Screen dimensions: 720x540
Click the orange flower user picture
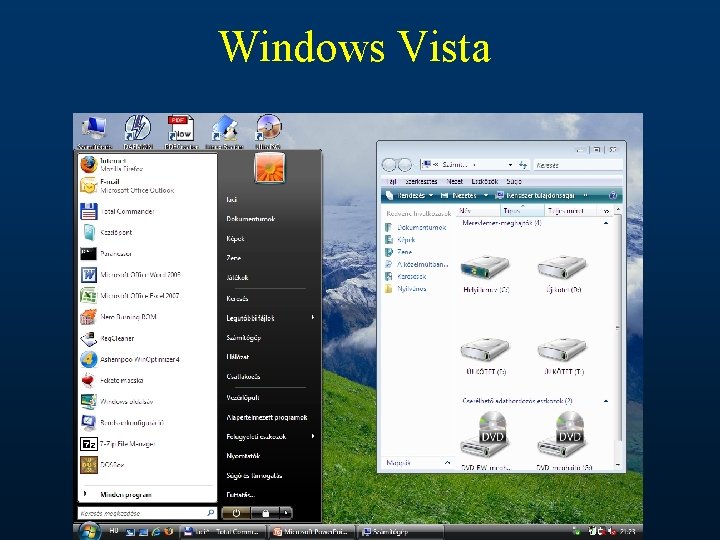[x=270, y=168]
